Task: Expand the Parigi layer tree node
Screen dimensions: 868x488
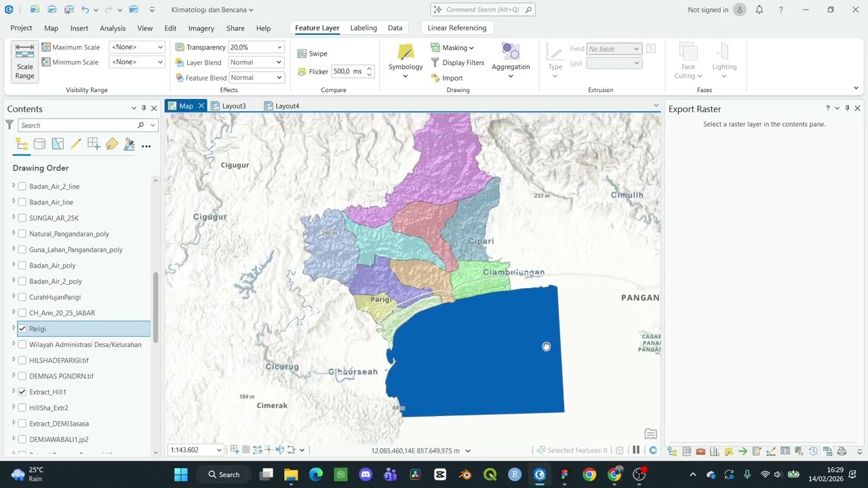Action: (x=14, y=328)
